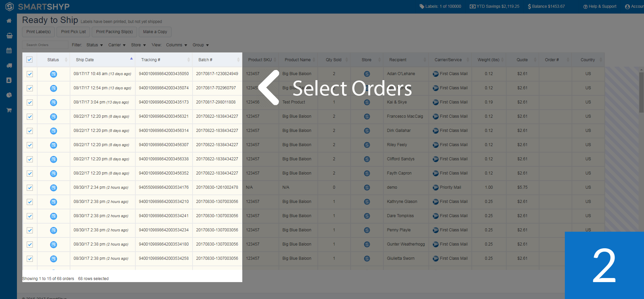644x299 pixels.
Task: Open the calendar sidebar icon
Action: [x=9, y=50]
